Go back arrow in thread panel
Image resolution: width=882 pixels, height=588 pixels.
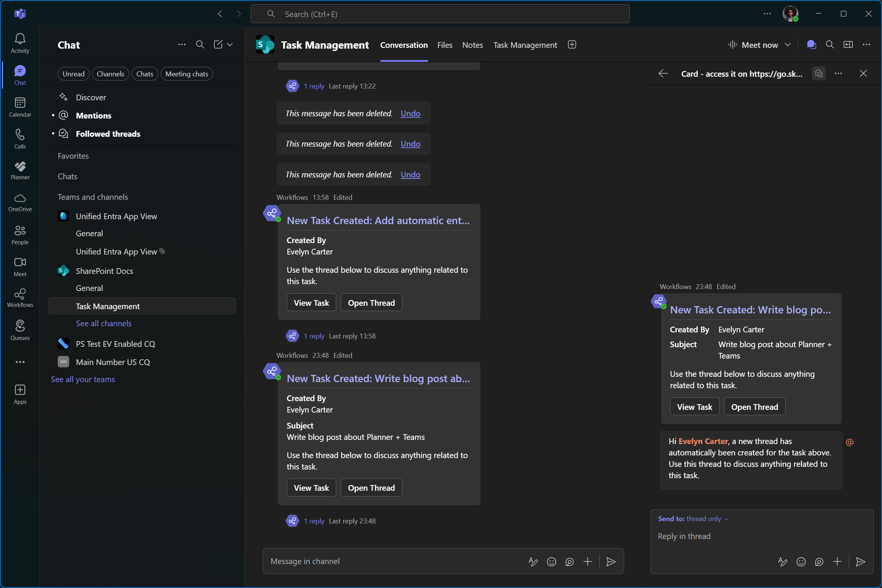pos(663,73)
